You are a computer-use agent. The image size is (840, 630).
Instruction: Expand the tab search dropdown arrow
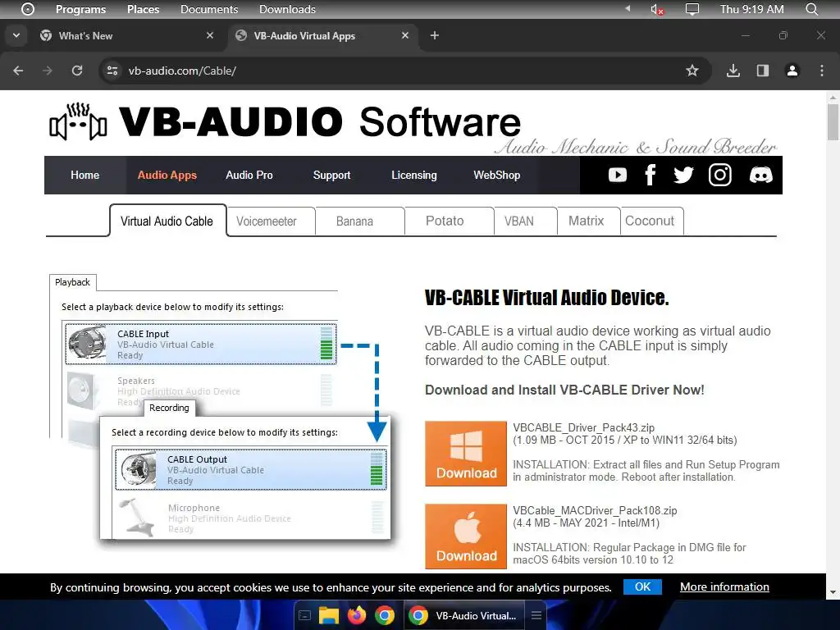pos(16,35)
